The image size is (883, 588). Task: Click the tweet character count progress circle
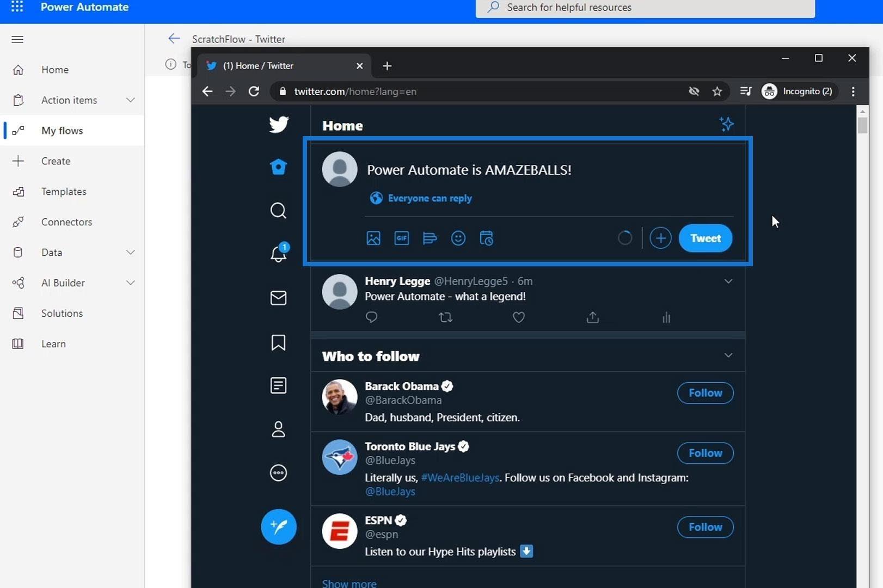tap(625, 238)
